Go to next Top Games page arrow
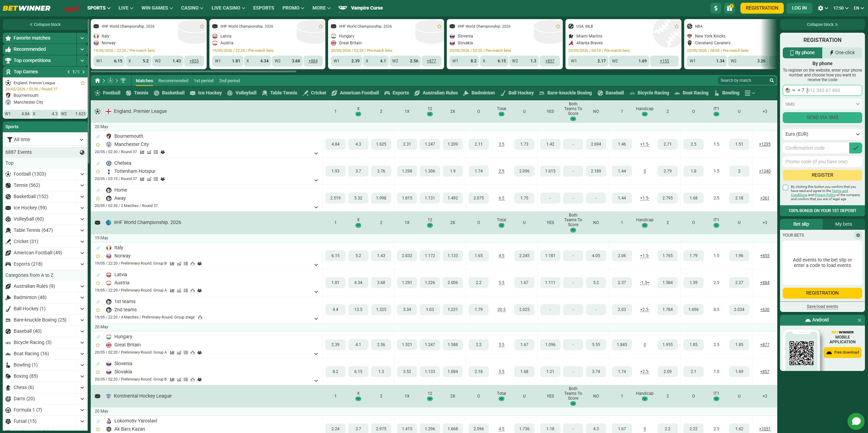 84,72
